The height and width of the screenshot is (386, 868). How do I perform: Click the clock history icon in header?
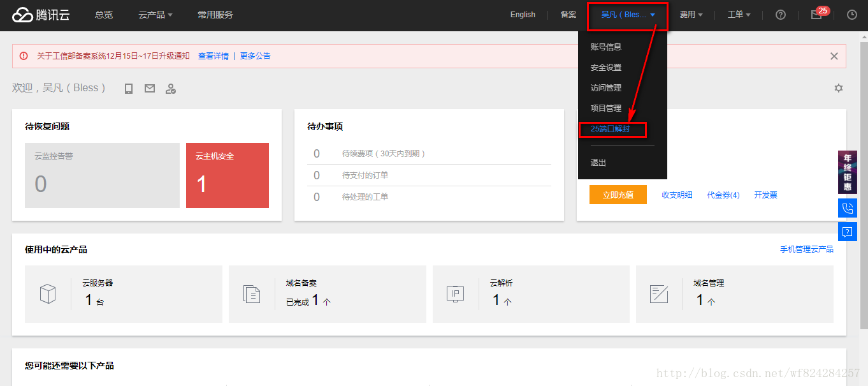coord(852,15)
